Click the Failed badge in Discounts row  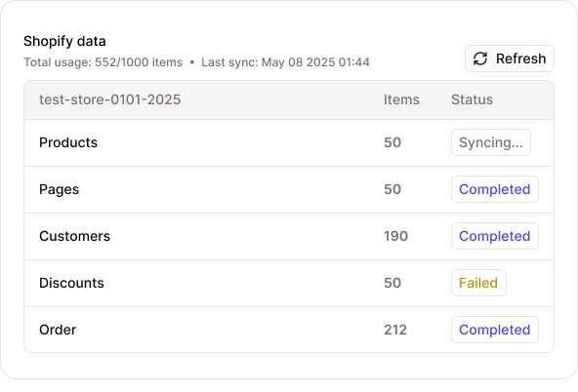pyautogui.click(x=478, y=283)
